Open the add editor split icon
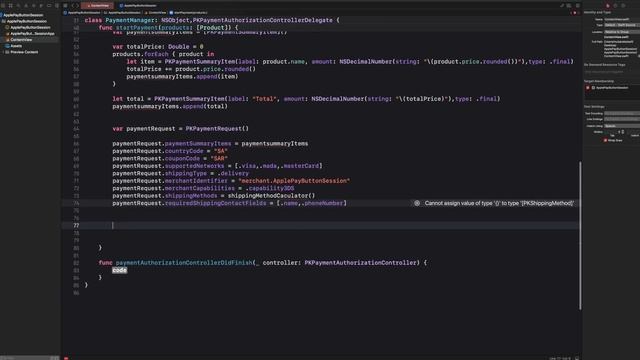 pos(578,5)
